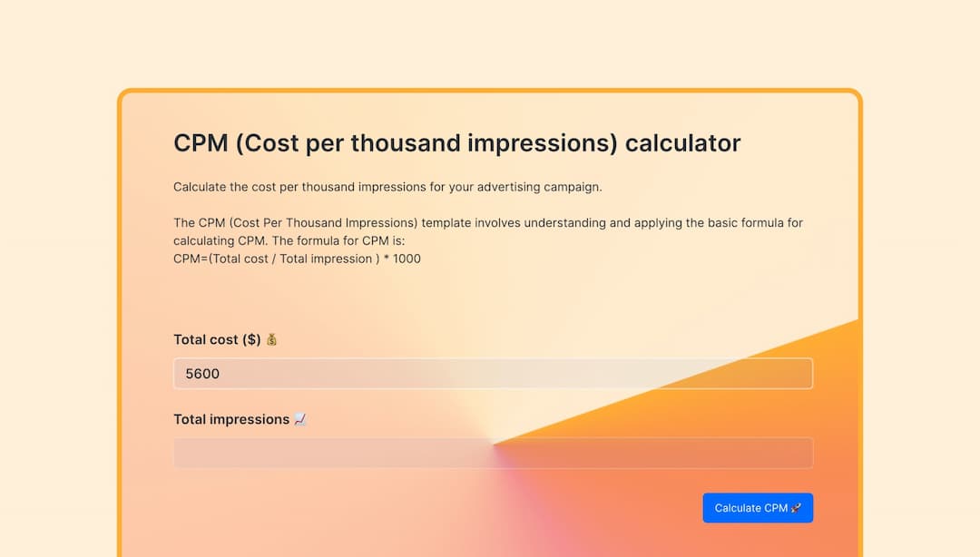The width and height of the screenshot is (980, 557).
Task: Click the Total cost input field
Action: [493, 374]
